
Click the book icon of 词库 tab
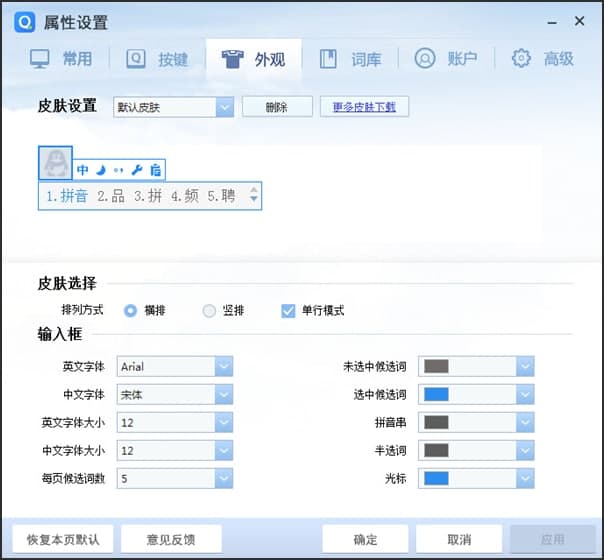click(x=328, y=59)
